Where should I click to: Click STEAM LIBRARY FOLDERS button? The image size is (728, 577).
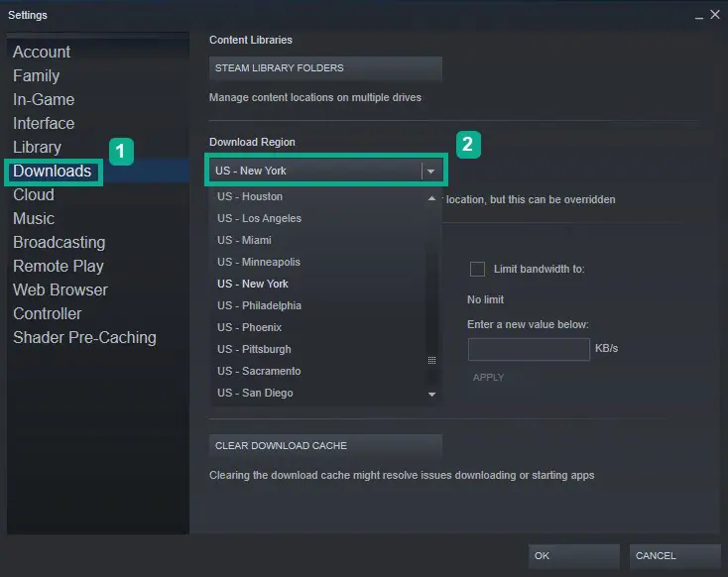coord(325,68)
